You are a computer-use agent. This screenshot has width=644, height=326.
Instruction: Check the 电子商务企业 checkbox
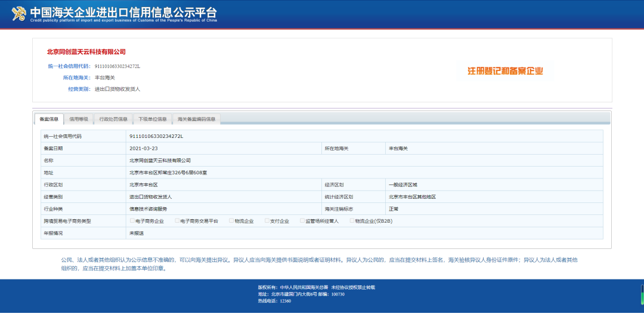point(132,221)
